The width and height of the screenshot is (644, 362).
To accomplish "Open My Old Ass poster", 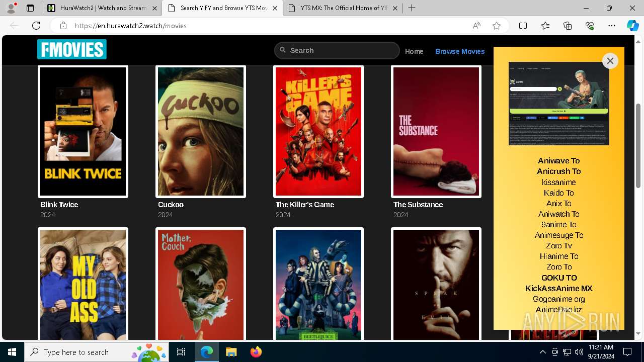I will click(x=83, y=284).
